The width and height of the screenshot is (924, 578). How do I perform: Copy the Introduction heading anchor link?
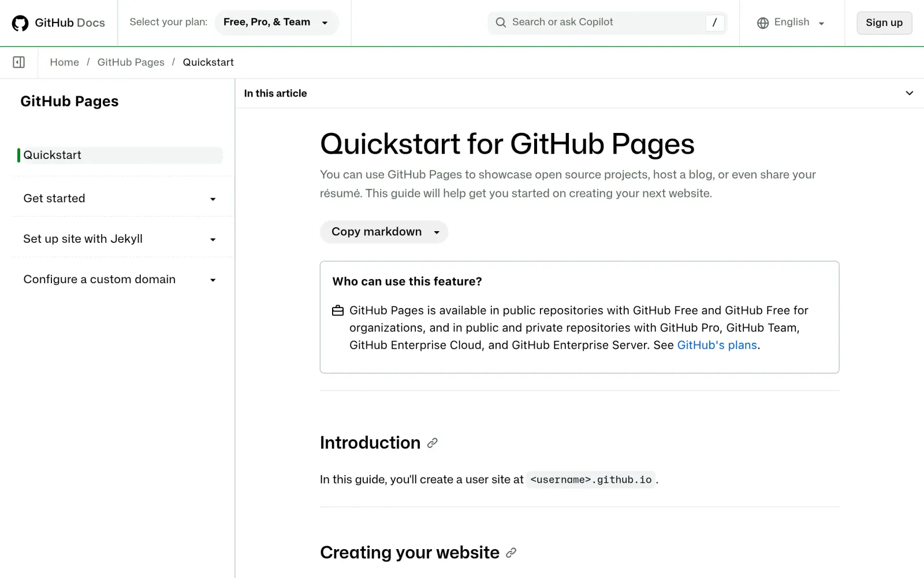pyautogui.click(x=433, y=443)
